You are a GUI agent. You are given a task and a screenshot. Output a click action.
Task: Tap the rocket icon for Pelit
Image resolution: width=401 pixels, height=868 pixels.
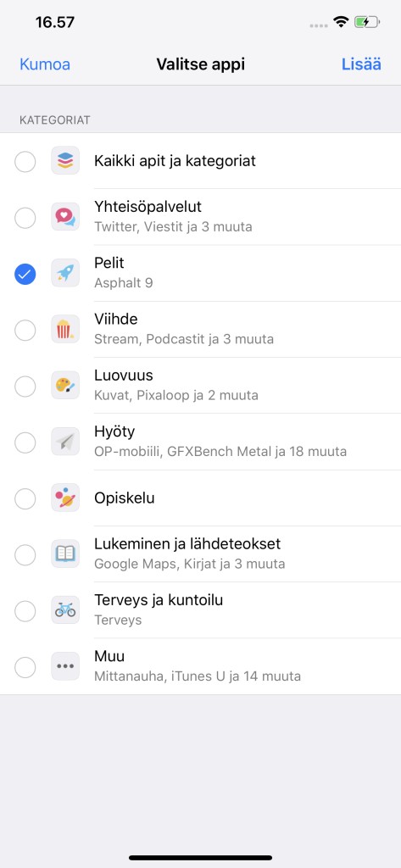pos(65,273)
